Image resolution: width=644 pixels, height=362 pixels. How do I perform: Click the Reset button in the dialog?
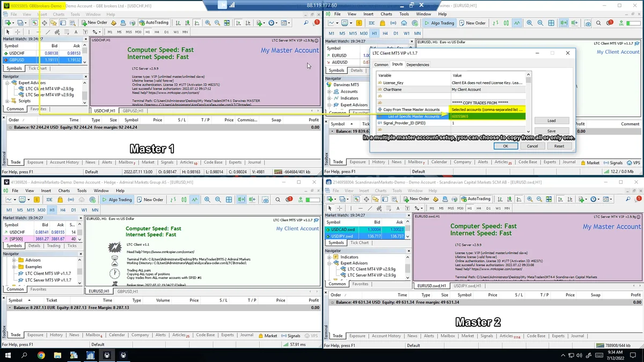click(559, 146)
